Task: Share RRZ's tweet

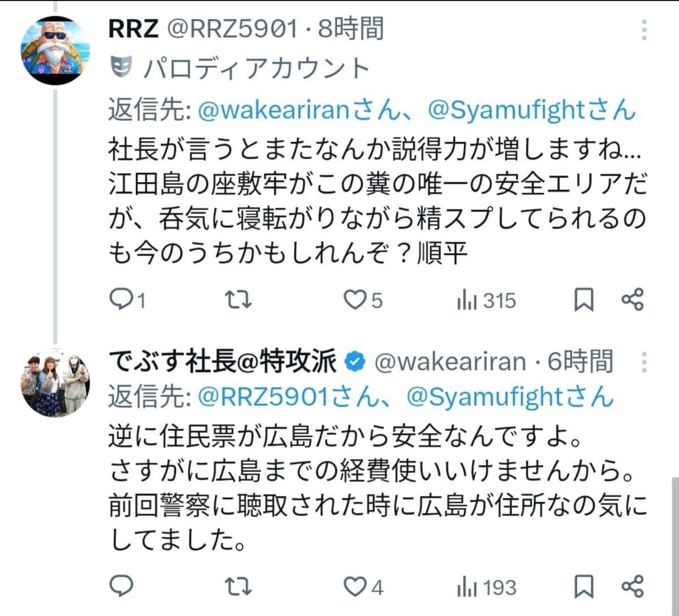Action: pyautogui.click(x=632, y=300)
